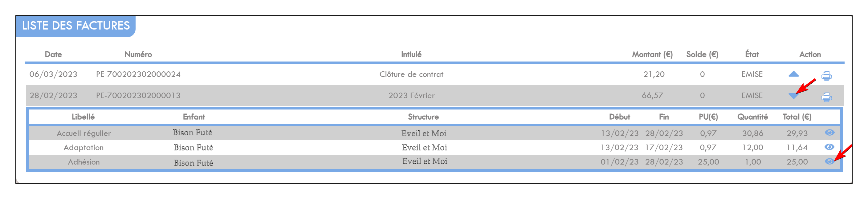The width and height of the screenshot is (868, 199).
Task: Print the Clôture de contrat invoice
Action: click(x=826, y=76)
